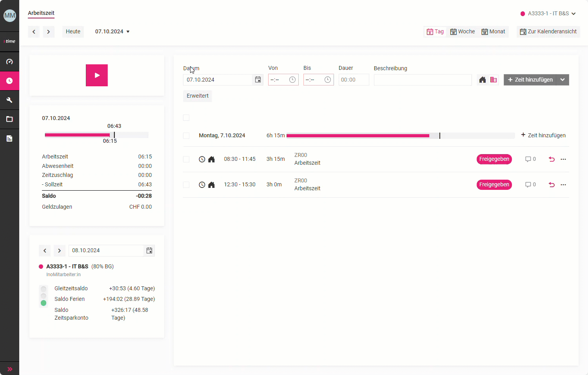Tick the checkbox for 08:30 - 11:45 entry
The height and width of the screenshot is (375, 588).
(186, 159)
